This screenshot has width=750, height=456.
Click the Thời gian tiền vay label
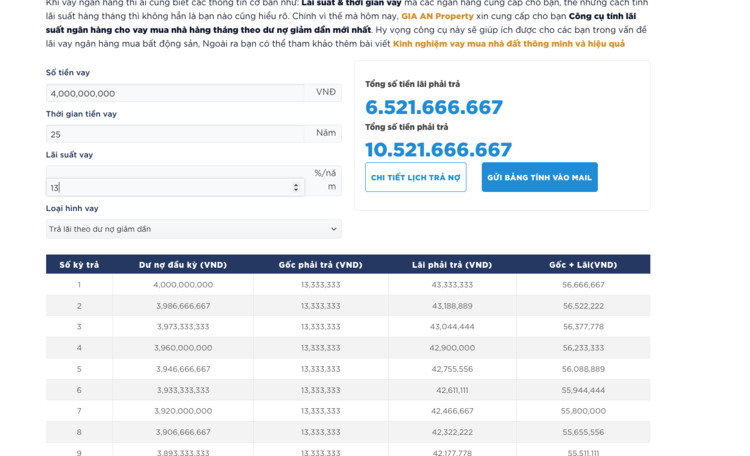tap(81, 114)
